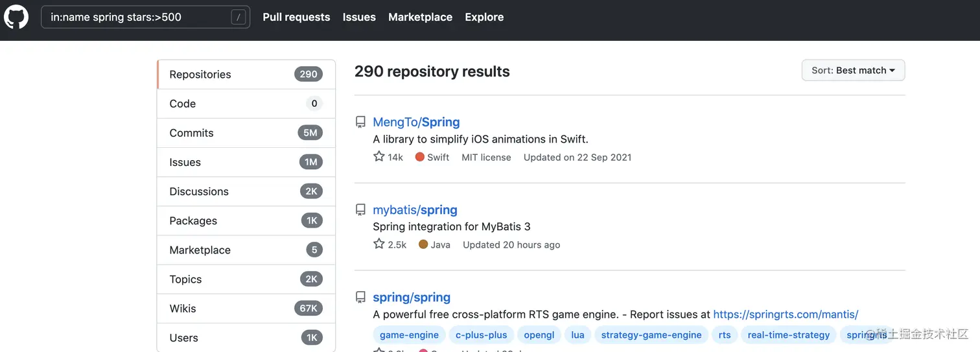Click 'Updated 20 hours ago' text
The width and height of the screenshot is (980, 352).
pyautogui.click(x=511, y=244)
